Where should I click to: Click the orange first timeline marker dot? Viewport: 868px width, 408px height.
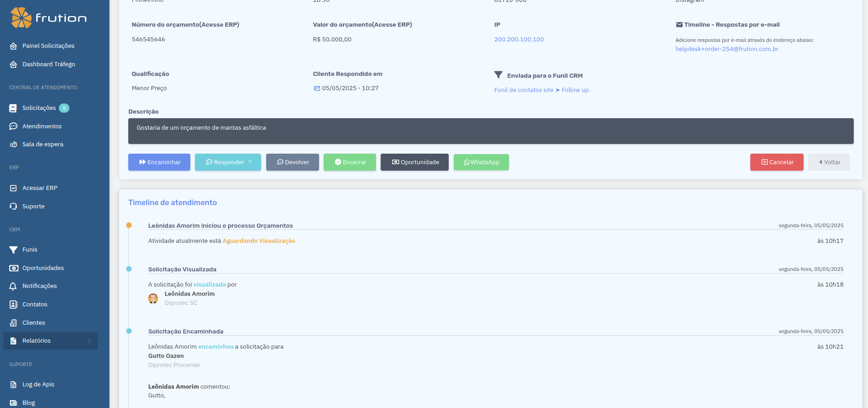coord(129,225)
